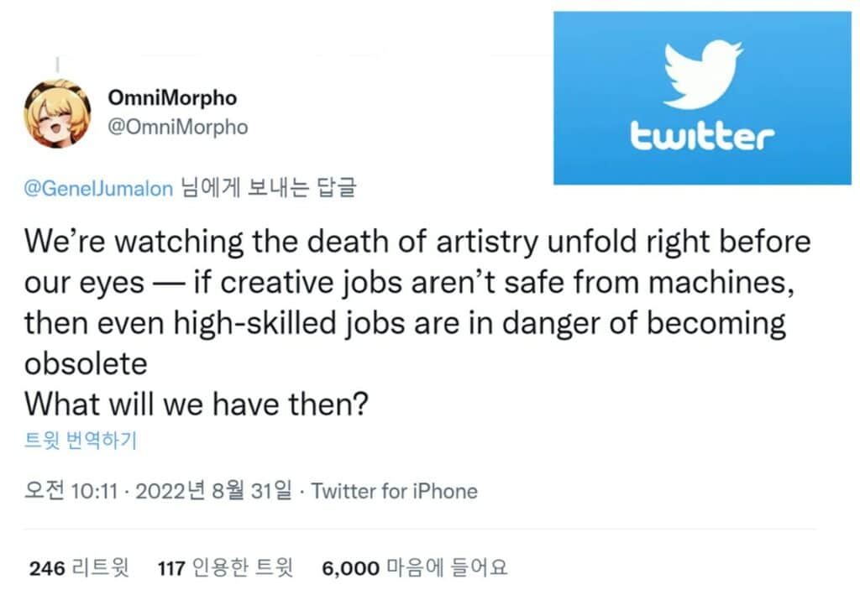This screenshot has height=616, width=860.
Task: Click the 오전 10:11 tweet time
Action: click(x=75, y=491)
